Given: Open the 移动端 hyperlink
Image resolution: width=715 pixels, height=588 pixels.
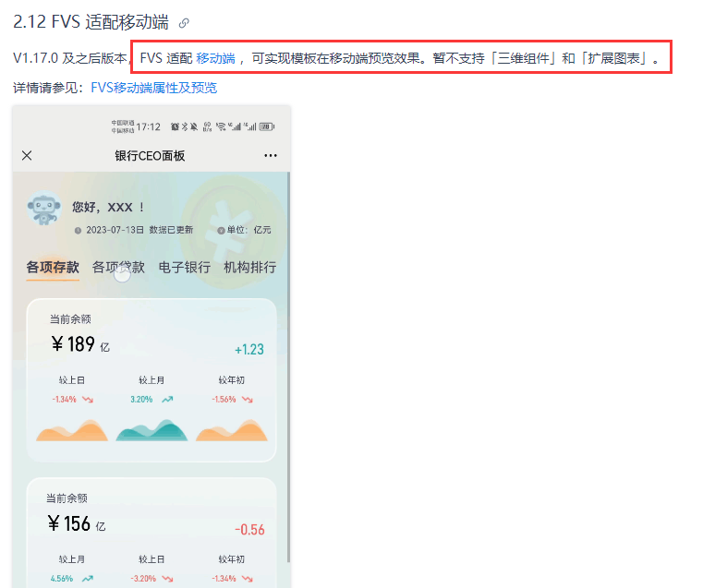Looking at the screenshot, I should 215,58.
